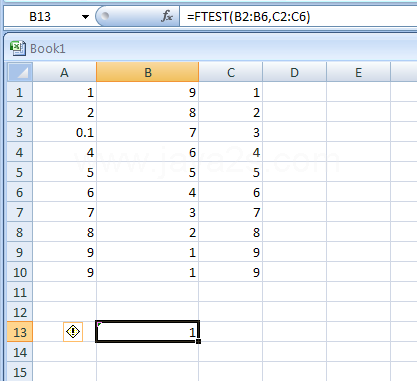Select cell B2 containing 8
This screenshot has height=381, width=417.
point(148,112)
